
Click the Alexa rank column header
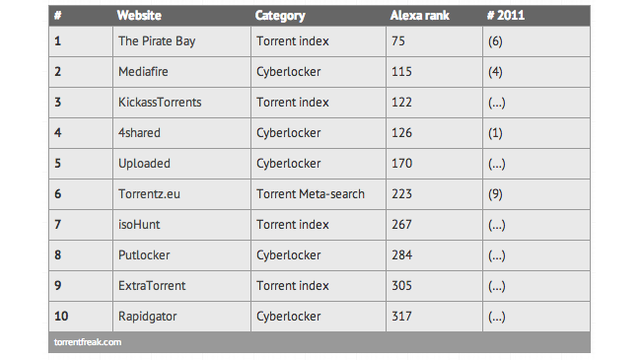coord(420,16)
